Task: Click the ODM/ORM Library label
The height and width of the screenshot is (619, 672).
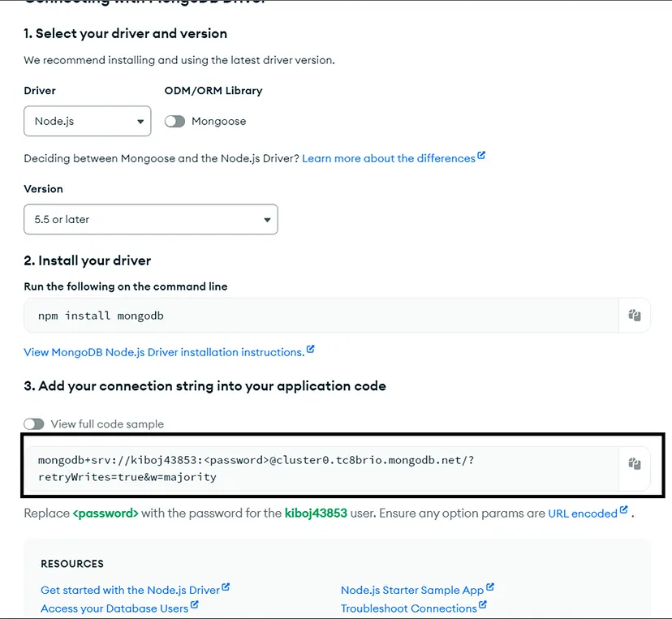Action: 213,91
